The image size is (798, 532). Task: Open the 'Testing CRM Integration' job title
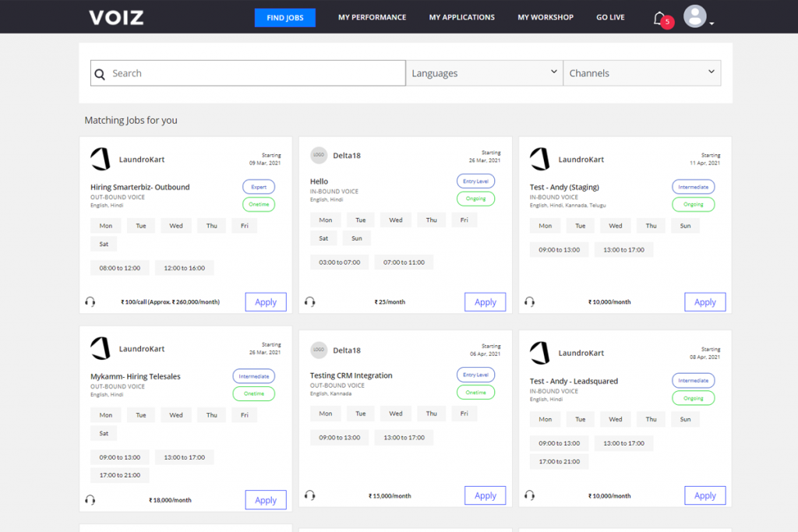click(351, 375)
